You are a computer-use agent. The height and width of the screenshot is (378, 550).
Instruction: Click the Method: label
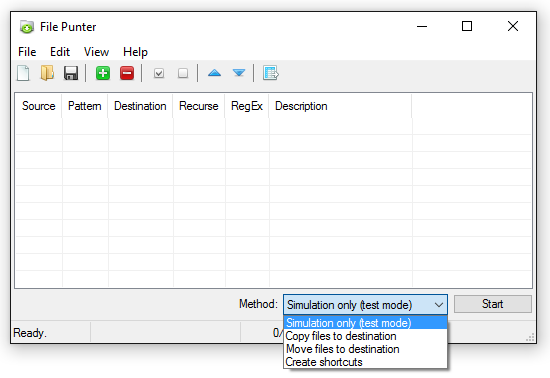pyautogui.click(x=258, y=304)
